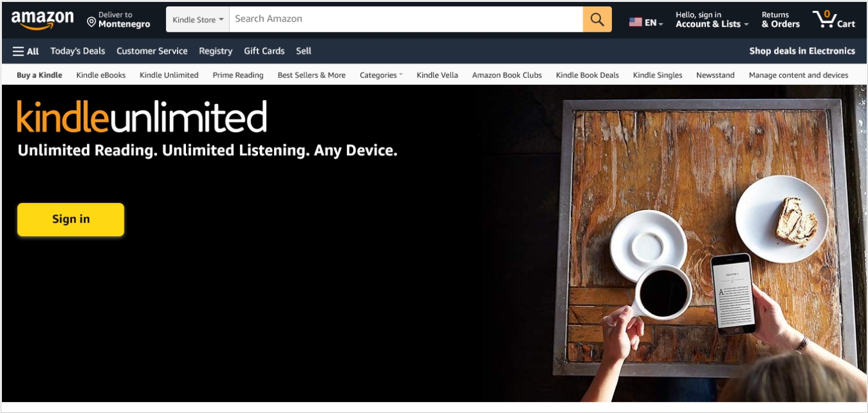The width and height of the screenshot is (868, 413).
Task: Open the All hamburger menu
Action: (x=26, y=51)
